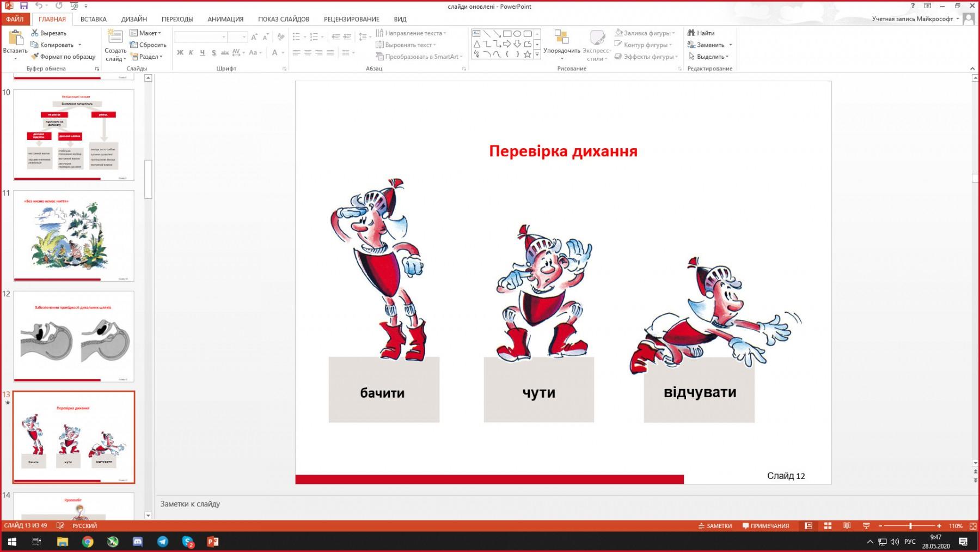Open the Учетная запись Майкрософт account menu
Image resolution: width=980 pixels, height=552 pixels.
pyautogui.click(x=916, y=19)
